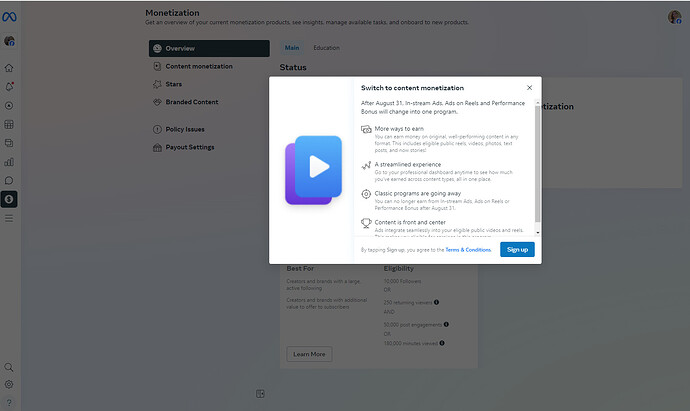Select the Monetization dollar icon
This screenshot has width=690, height=411.
point(9,199)
